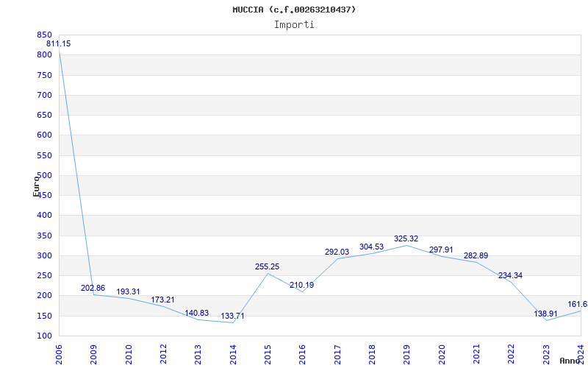
Task: Select the 325.32 peak value label
Action: [x=406, y=238]
